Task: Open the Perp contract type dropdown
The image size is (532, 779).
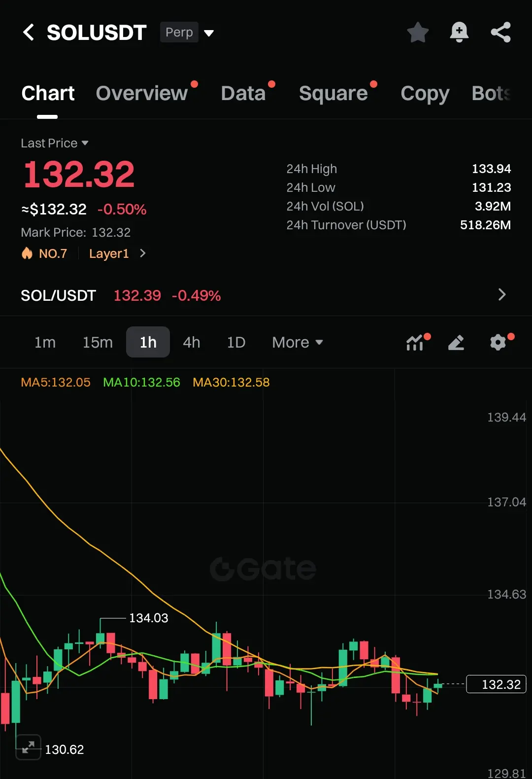Action: point(187,33)
